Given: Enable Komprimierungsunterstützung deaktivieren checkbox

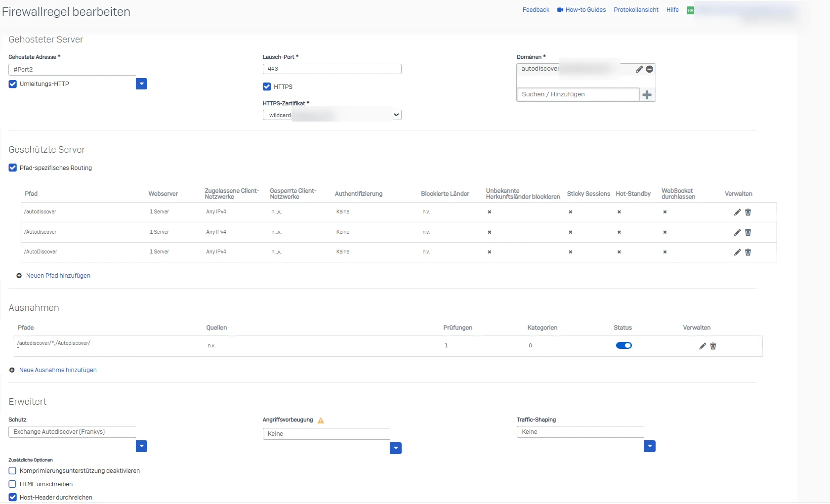Looking at the screenshot, I should click(13, 471).
